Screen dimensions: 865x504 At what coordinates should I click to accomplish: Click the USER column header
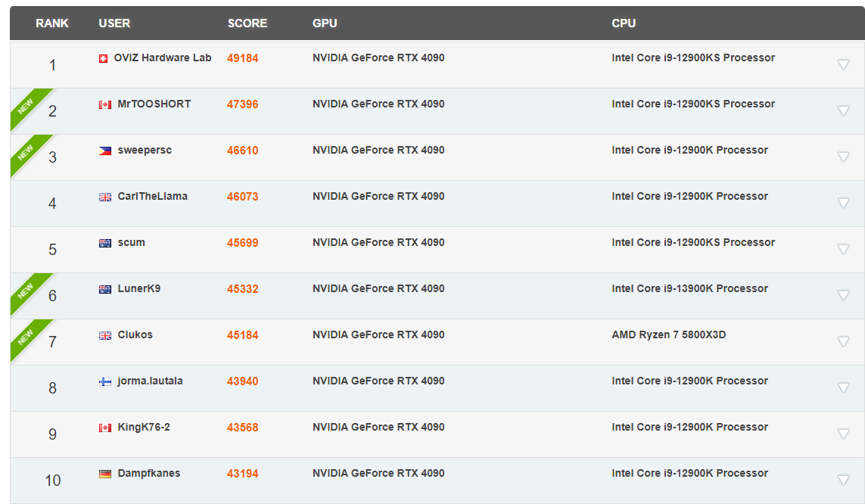(114, 23)
